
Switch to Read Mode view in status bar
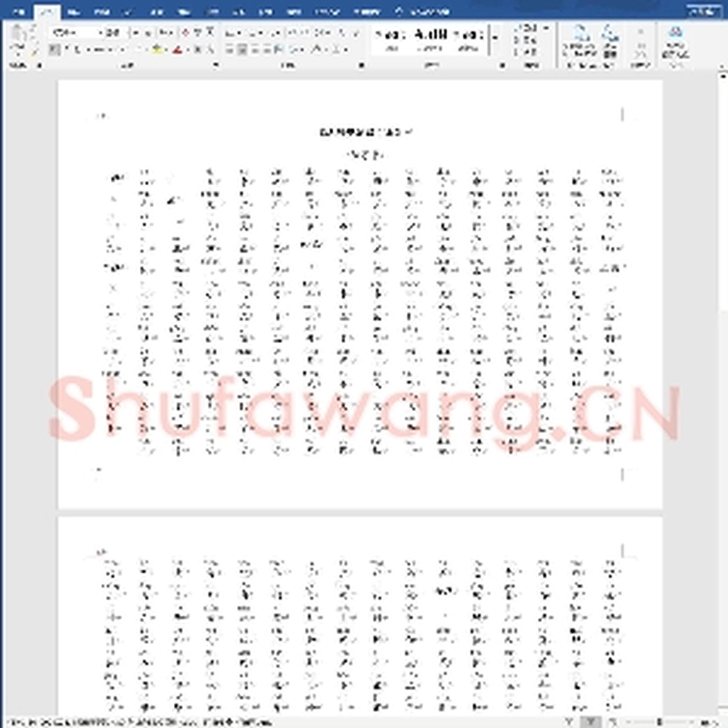pos(570,722)
